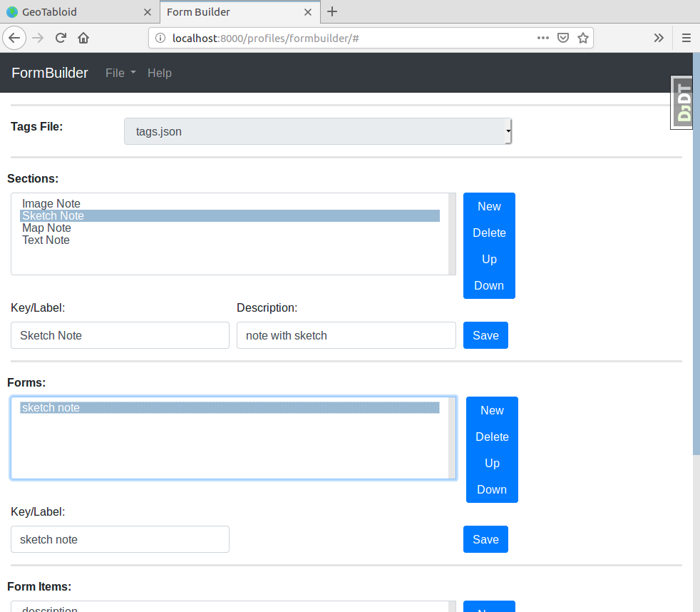Close the Form Builder tab

pyautogui.click(x=308, y=12)
